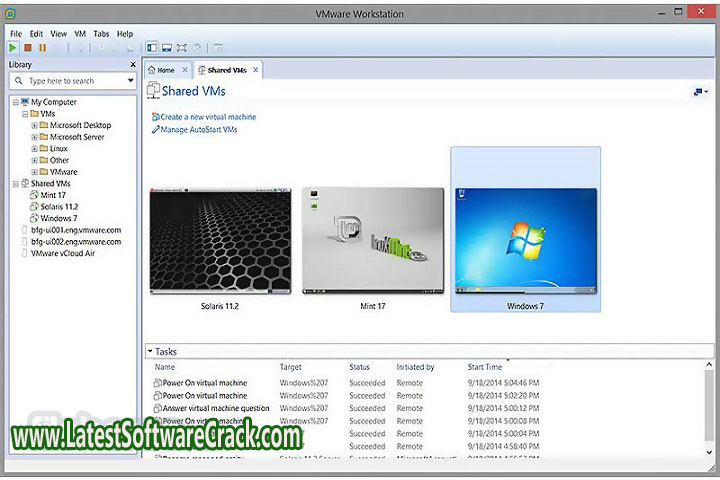Open the Edit menu
This screenshot has height=480, width=720.
click(x=36, y=34)
